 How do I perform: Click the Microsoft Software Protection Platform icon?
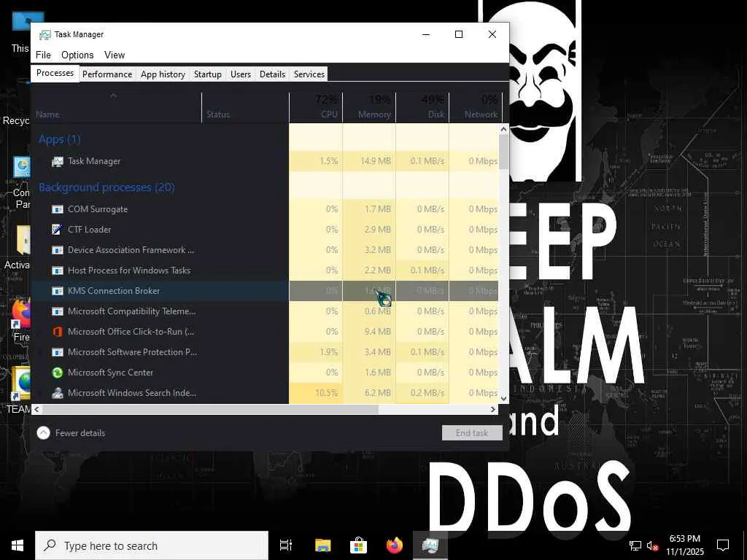click(57, 352)
